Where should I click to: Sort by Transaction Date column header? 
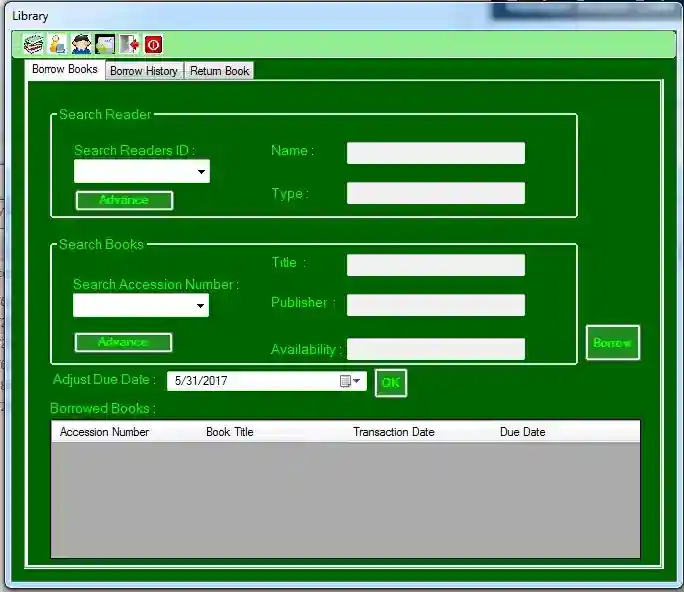(393, 432)
